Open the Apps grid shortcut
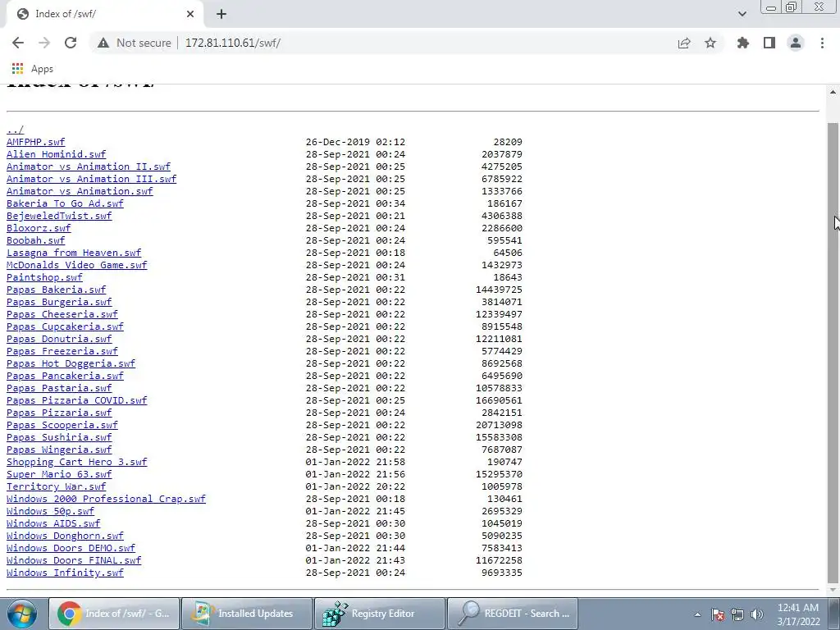This screenshot has width=840, height=630. [32, 69]
